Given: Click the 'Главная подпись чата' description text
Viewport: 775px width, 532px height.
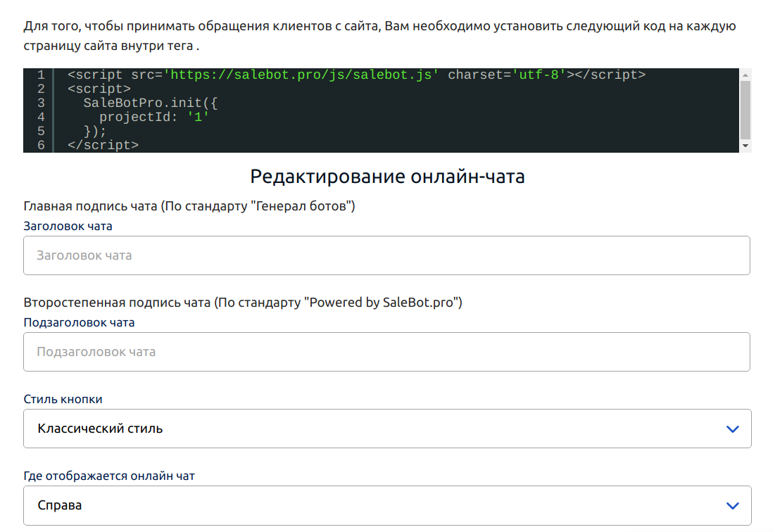Looking at the screenshot, I should pos(189,206).
